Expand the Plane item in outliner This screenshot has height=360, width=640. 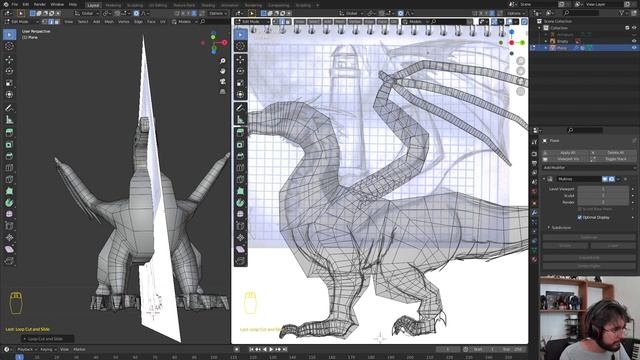[x=546, y=48]
